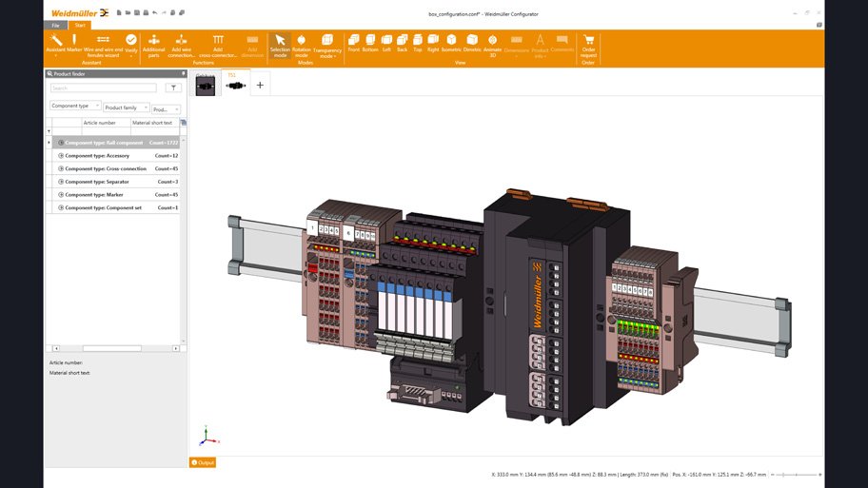Click the zoom slider in status bar
This screenshot has height=488, width=868.
pos(796,475)
